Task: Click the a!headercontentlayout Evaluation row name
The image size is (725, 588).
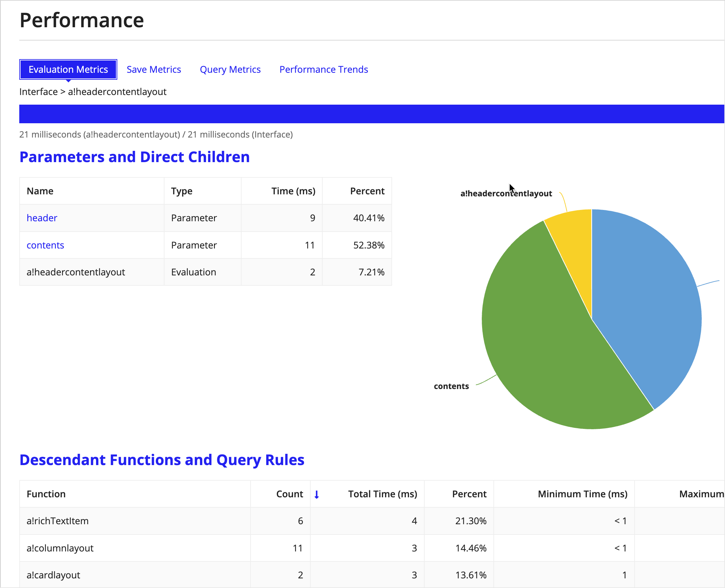Action: (76, 272)
